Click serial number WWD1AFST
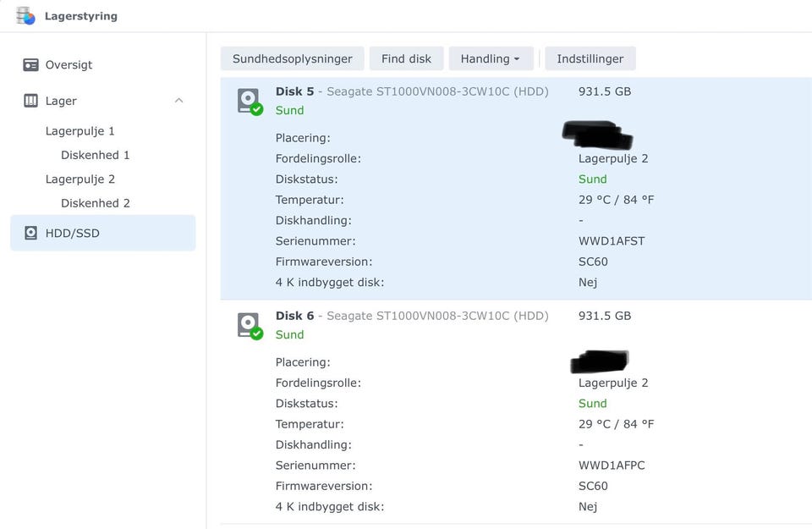The image size is (812, 529). pyautogui.click(x=611, y=241)
